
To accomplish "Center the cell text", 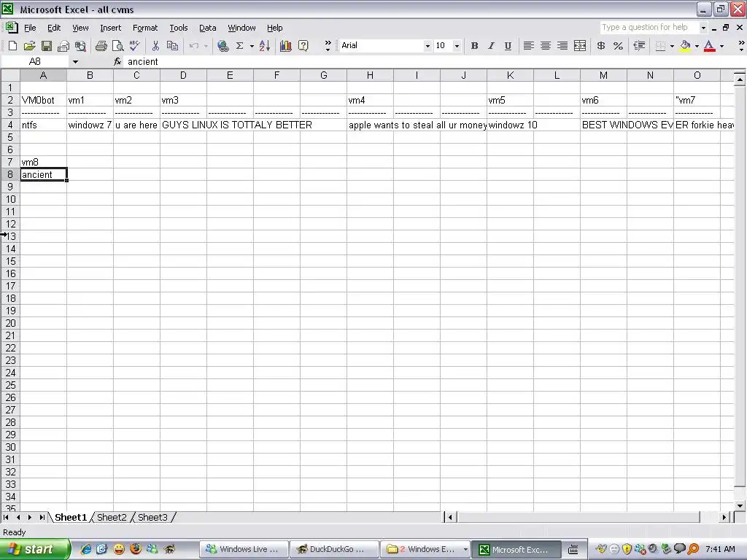I will coord(546,46).
